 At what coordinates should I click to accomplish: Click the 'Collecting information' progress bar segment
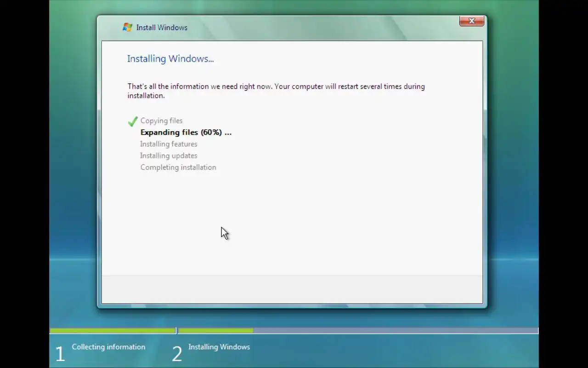pos(113,331)
